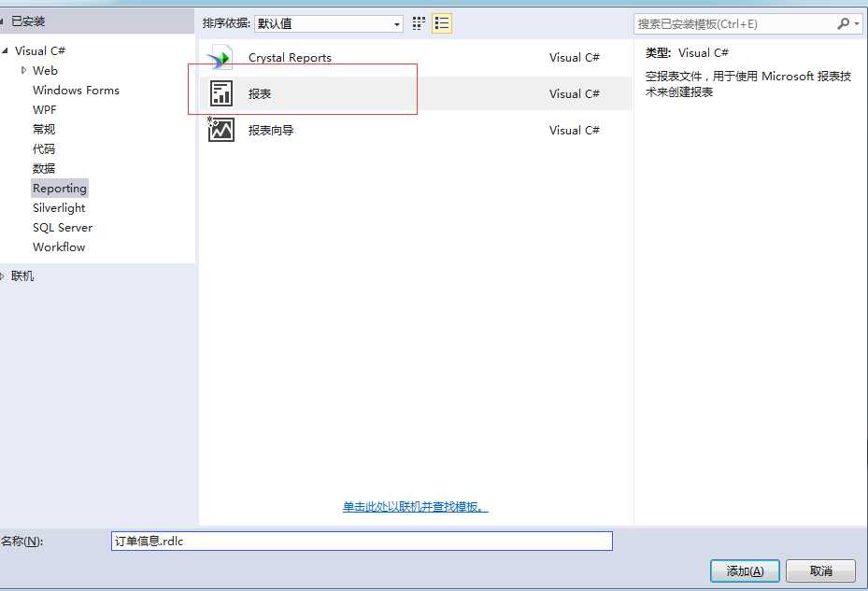Image resolution: width=868 pixels, height=591 pixels.
Task: Open the 排序依据 默认值 dropdown
Action: click(x=329, y=23)
